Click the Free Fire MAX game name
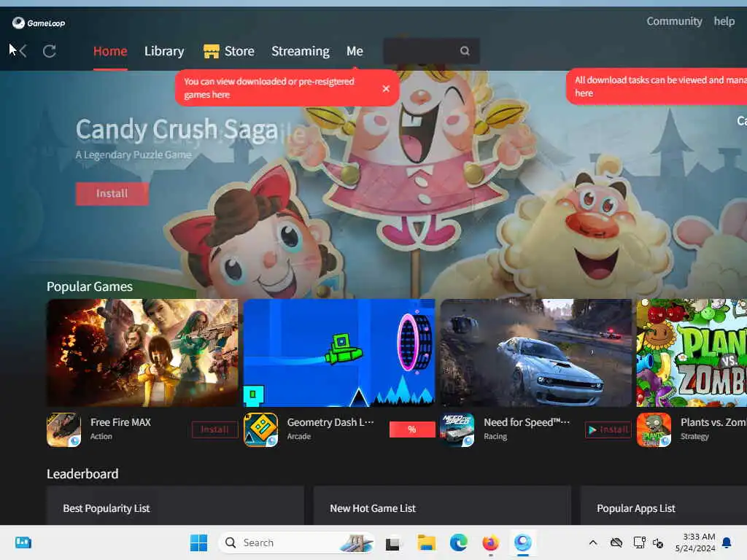The height and width of the screenshot is (560, 747). 120,422
